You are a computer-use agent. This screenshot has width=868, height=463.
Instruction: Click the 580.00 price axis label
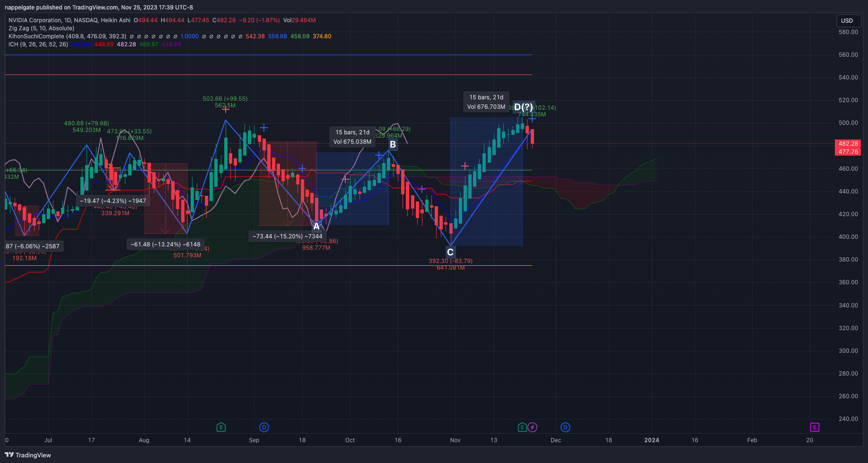click(848, 32)
